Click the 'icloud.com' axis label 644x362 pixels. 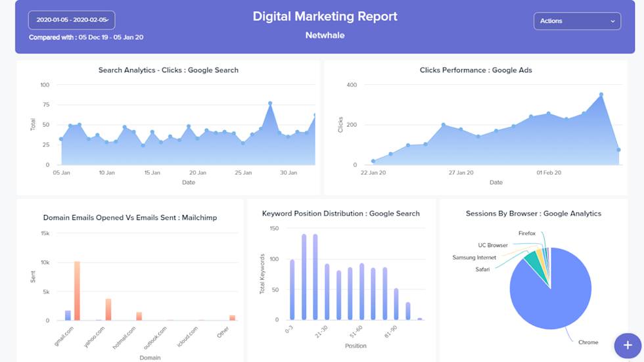click(187, 337)
